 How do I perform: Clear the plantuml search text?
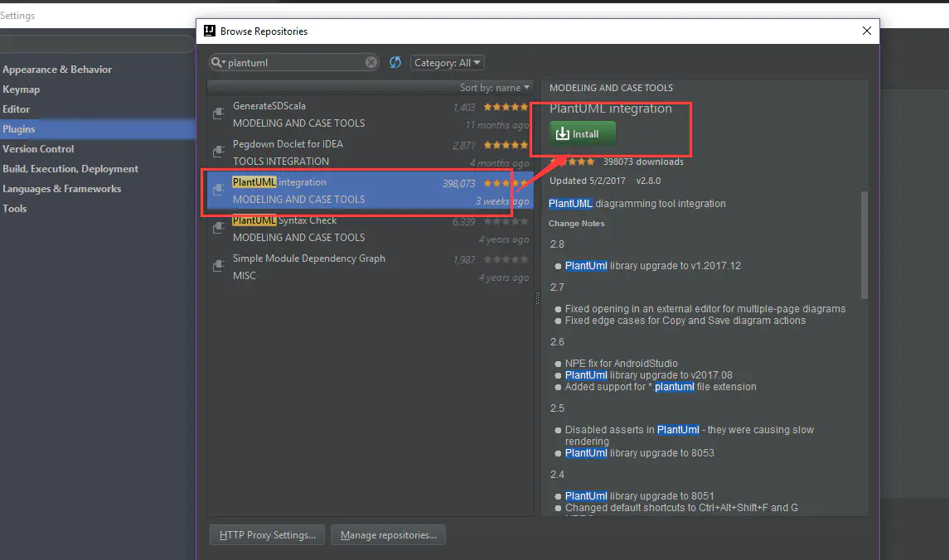click(x=371, y=62)
